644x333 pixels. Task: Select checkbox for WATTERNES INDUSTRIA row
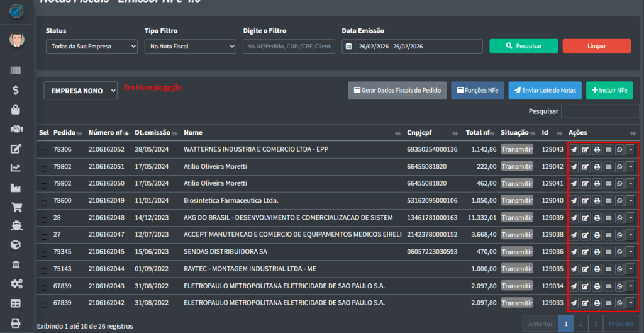[44, 150]
